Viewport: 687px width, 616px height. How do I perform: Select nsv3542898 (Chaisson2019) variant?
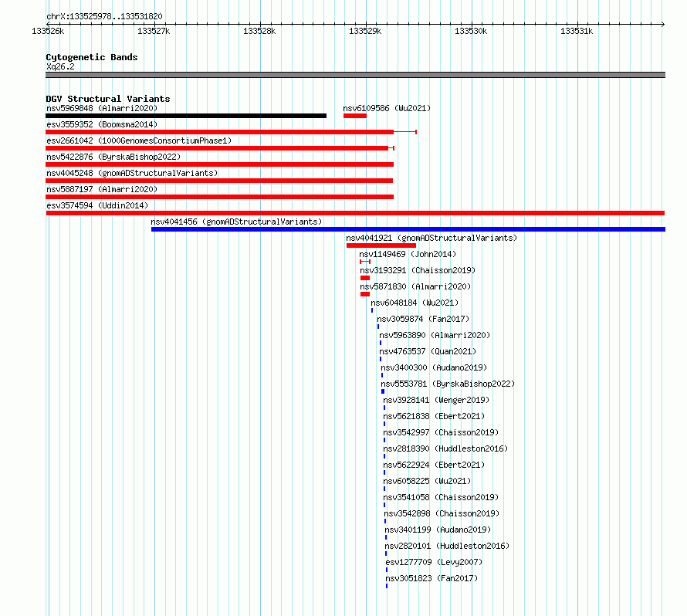pos(442,513)
